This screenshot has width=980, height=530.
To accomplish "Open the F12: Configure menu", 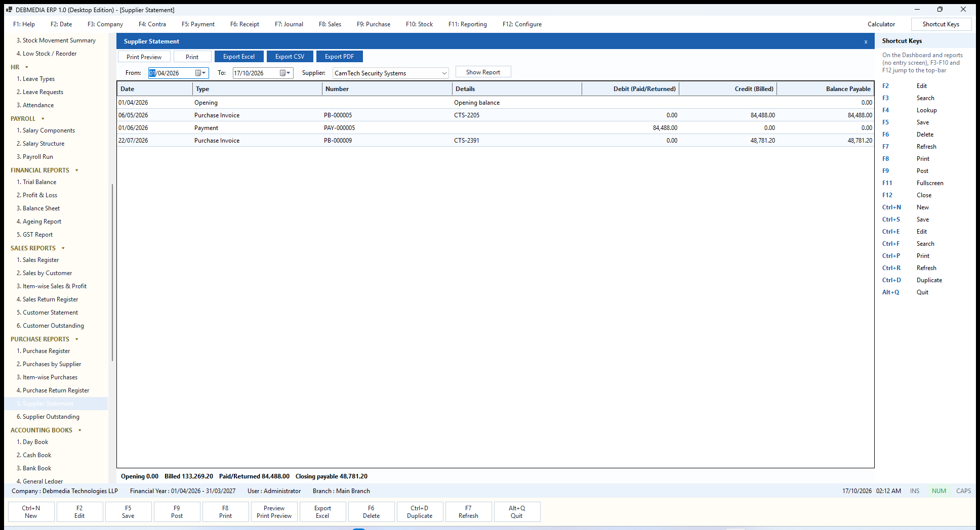I will click(x=522, y=24).
